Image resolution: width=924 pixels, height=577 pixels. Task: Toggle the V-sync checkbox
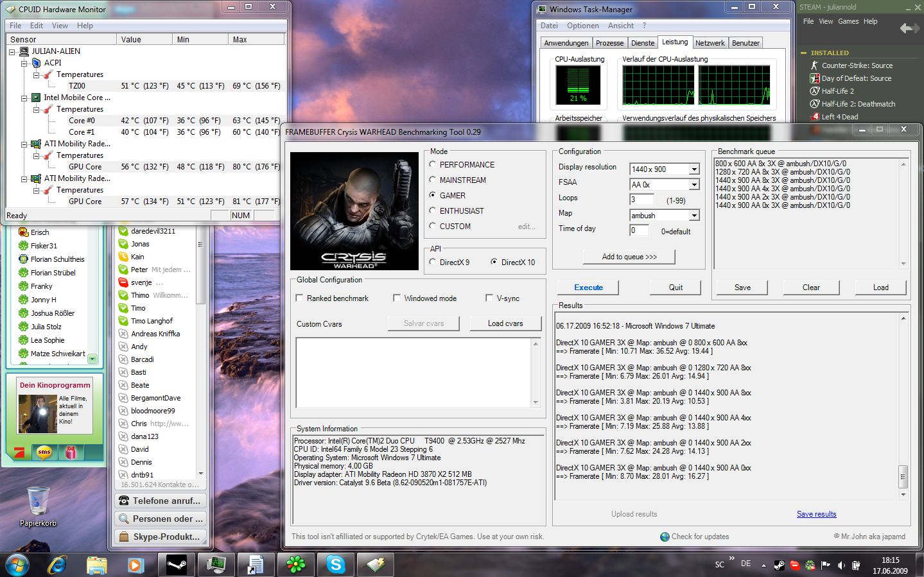[489, 298]
